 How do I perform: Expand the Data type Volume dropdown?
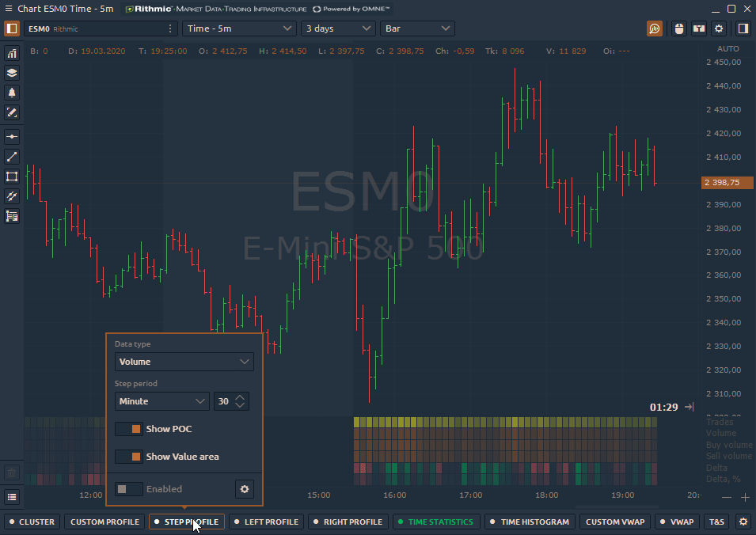click(184, 362)
